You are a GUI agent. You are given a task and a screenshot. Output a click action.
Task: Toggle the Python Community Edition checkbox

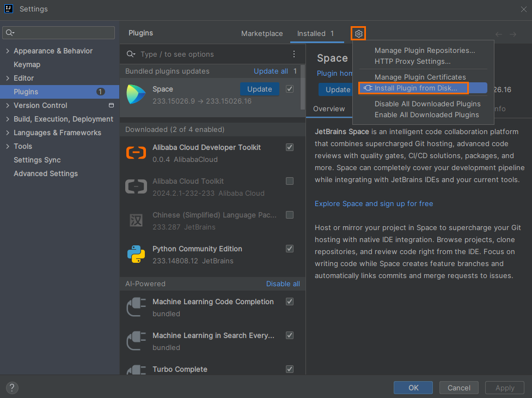click(289, 249)
